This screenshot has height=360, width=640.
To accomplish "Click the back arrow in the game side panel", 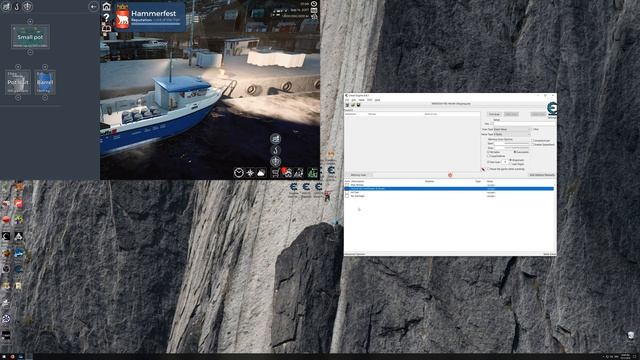I will click(93, 6).
